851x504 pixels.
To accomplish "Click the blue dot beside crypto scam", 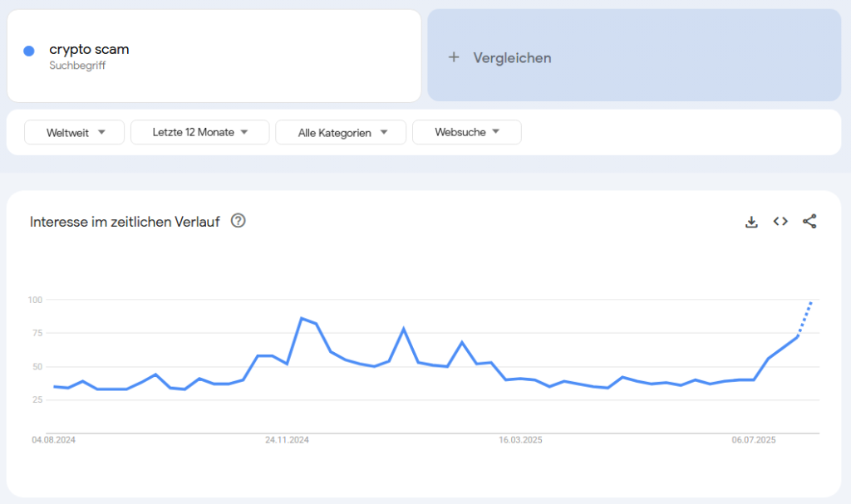I will point(29,51).
